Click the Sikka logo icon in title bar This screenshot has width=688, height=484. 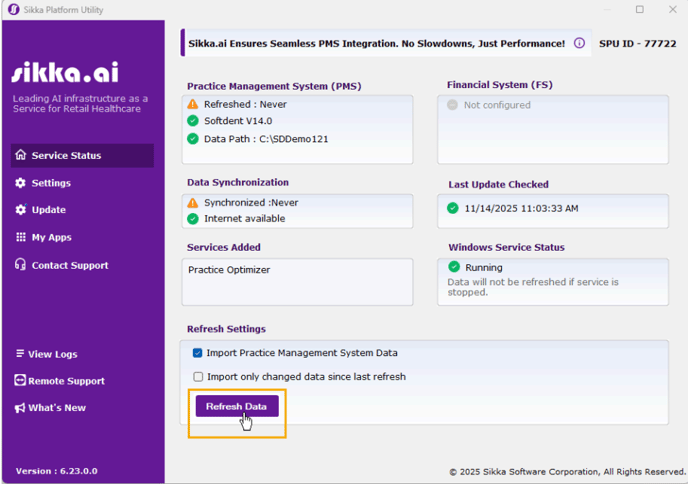click(x=13, y=9)
